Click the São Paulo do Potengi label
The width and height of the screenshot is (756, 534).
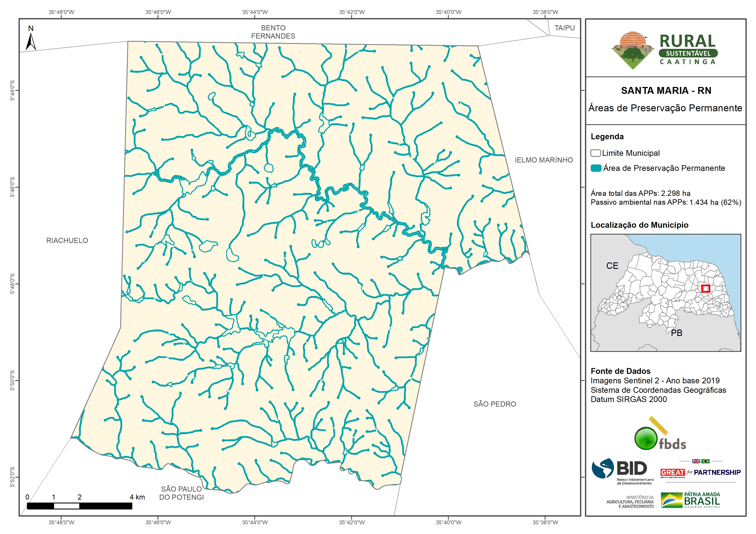tap(181, 493)
